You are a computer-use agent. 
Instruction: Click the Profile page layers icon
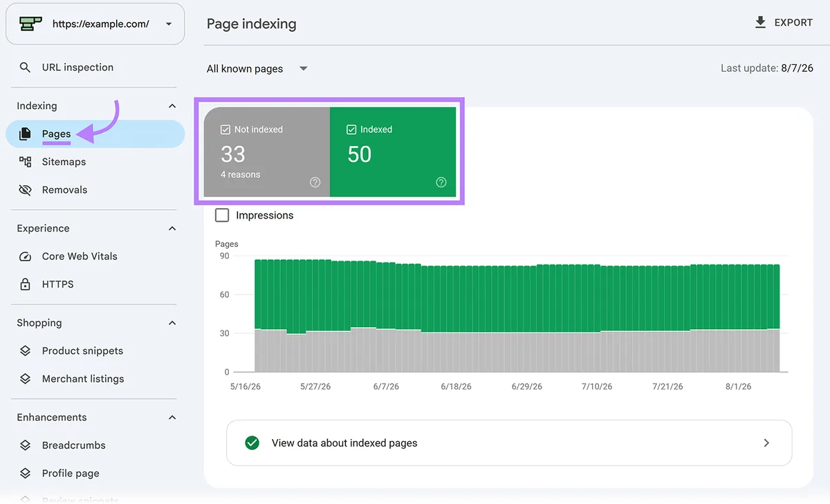(25, 474)
